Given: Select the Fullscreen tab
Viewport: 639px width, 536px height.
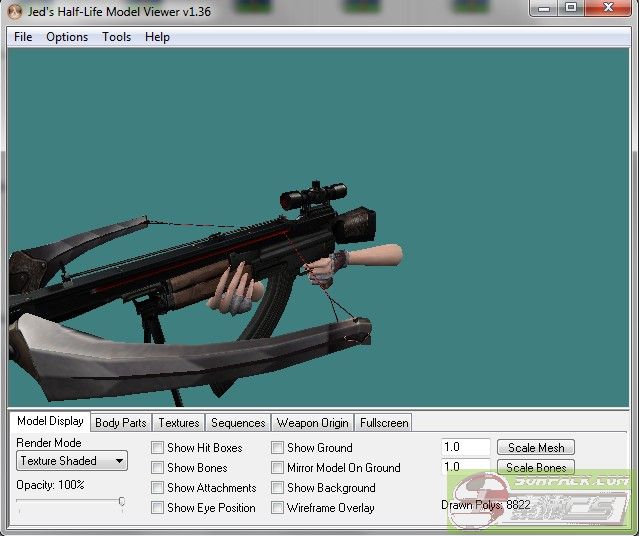Looking at the screenshot, I should [x=384, y=423].
